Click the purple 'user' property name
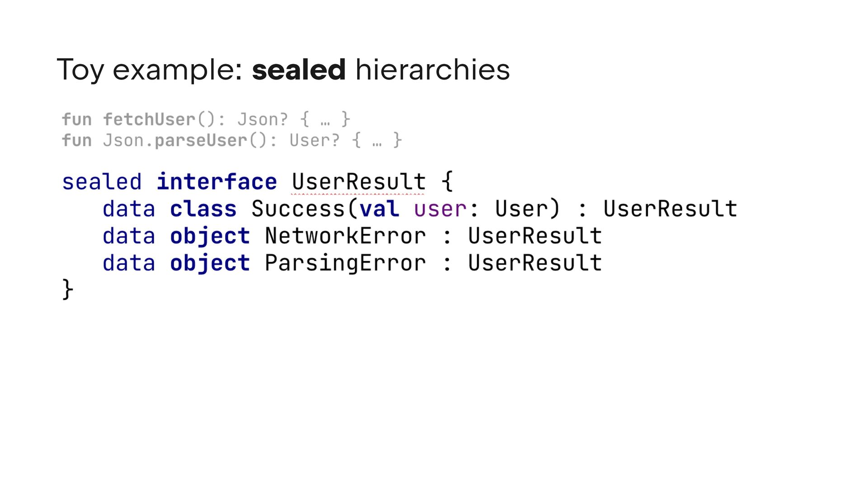 [x=440, y=209]
